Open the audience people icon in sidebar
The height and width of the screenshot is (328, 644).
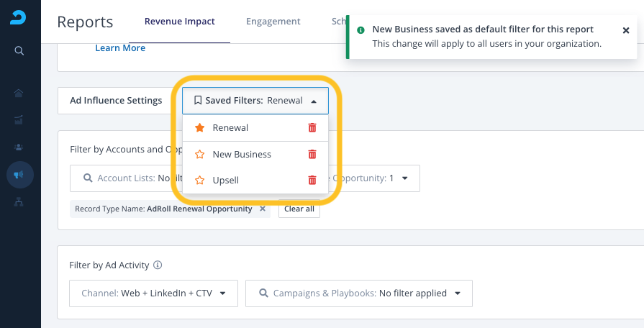point(19,147)
